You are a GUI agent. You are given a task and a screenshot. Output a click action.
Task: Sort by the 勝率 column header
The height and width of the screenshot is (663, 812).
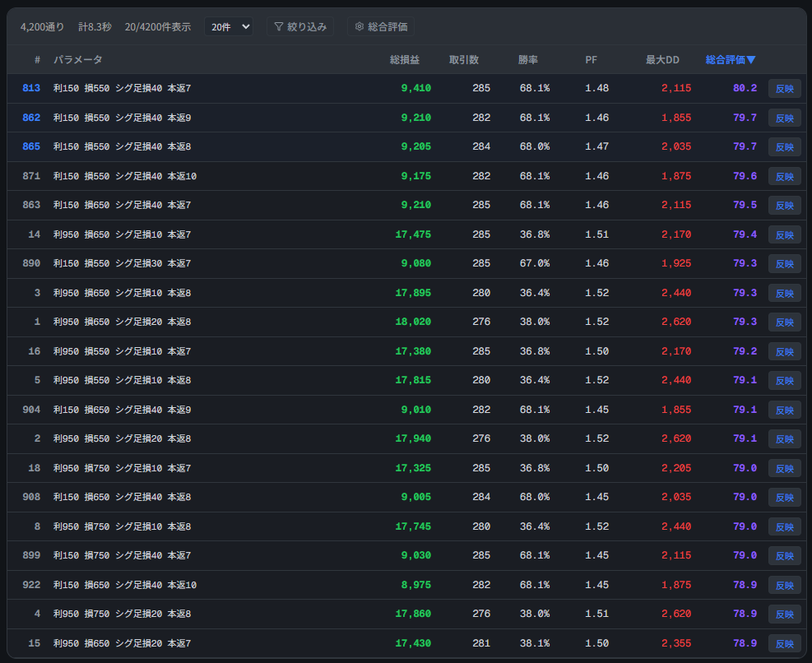point(527,59)
